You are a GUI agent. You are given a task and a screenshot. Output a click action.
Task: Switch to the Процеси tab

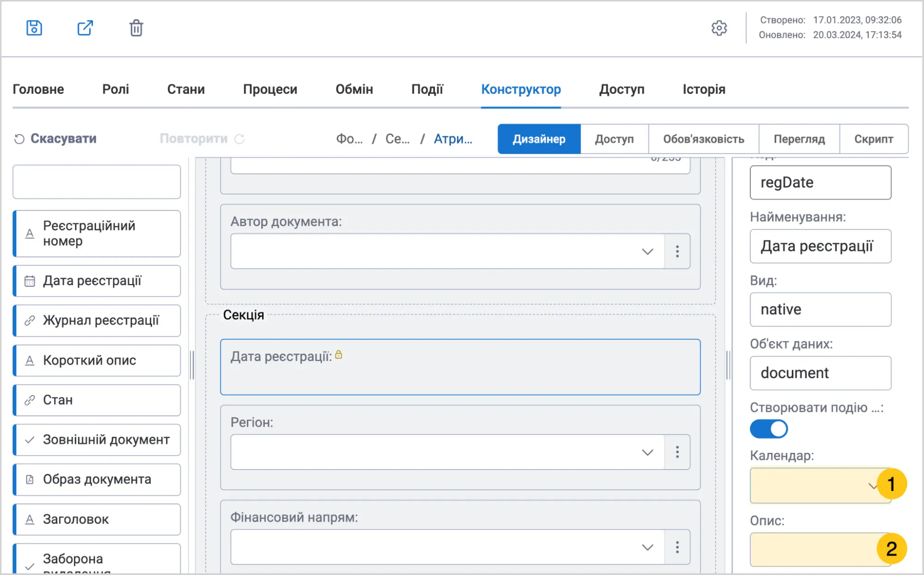(x=270, y=89)
